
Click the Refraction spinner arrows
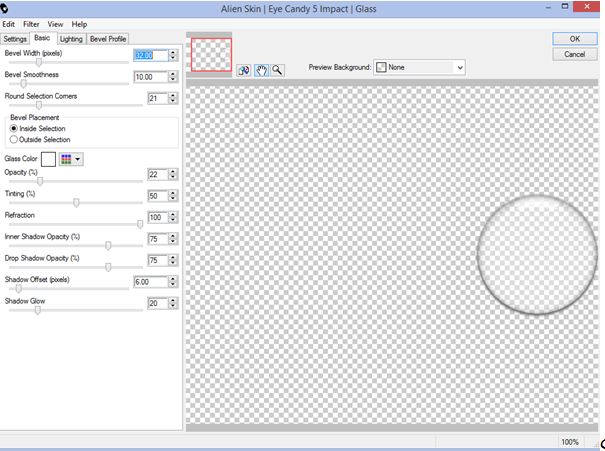(173, 217)
